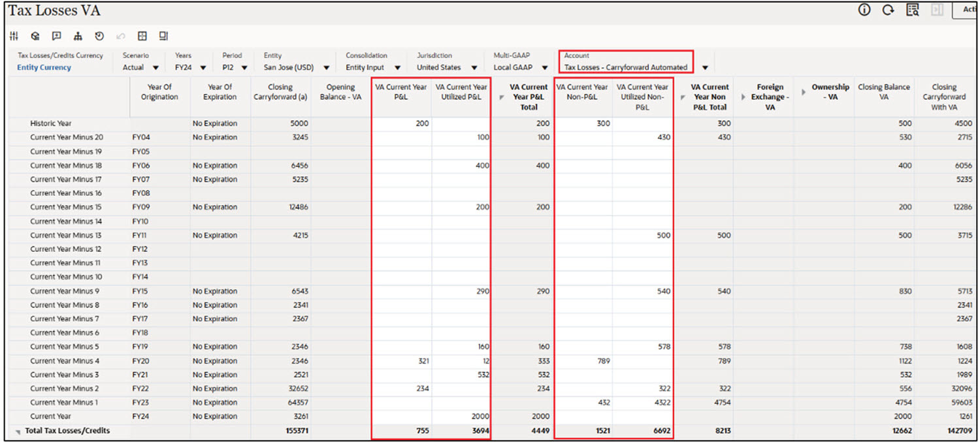
Task: Open the POV adjust settings icon
Action: [14, 36]
